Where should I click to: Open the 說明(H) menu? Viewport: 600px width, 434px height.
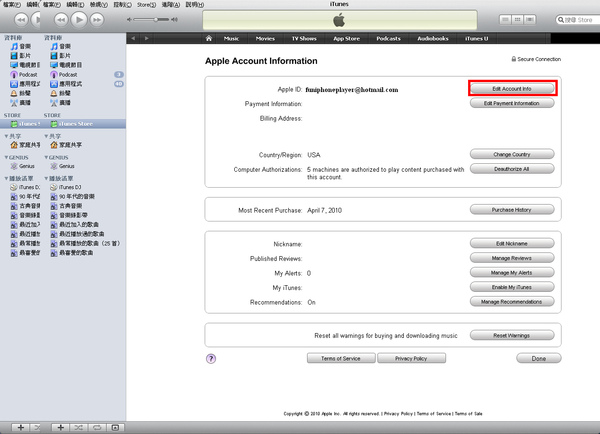point(195,5)
